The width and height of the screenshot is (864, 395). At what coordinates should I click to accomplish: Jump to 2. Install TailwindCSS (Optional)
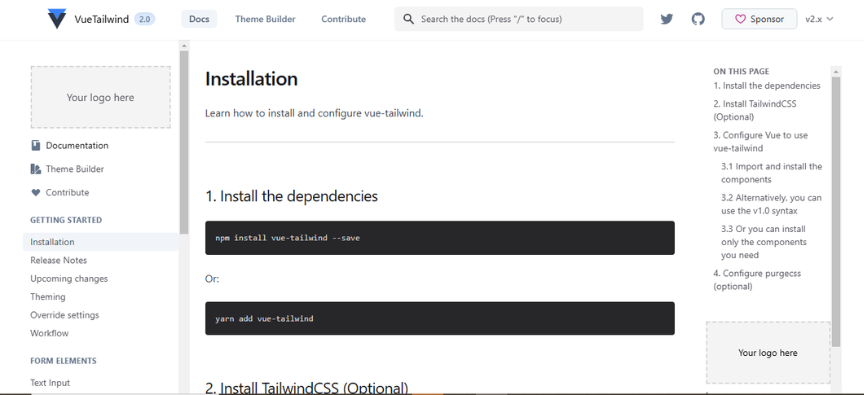tap(755, 110)
